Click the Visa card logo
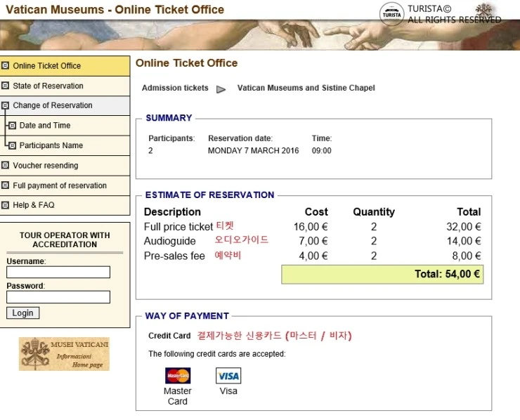The image size is (520, 420). coord(228,376)
